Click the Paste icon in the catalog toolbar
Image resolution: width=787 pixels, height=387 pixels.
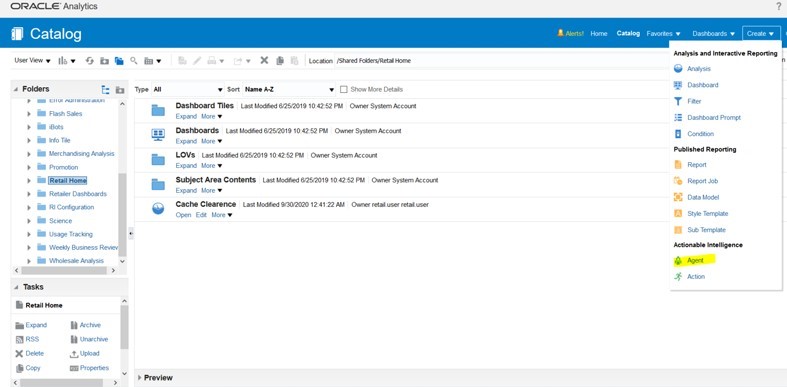(x=295, y=60)
